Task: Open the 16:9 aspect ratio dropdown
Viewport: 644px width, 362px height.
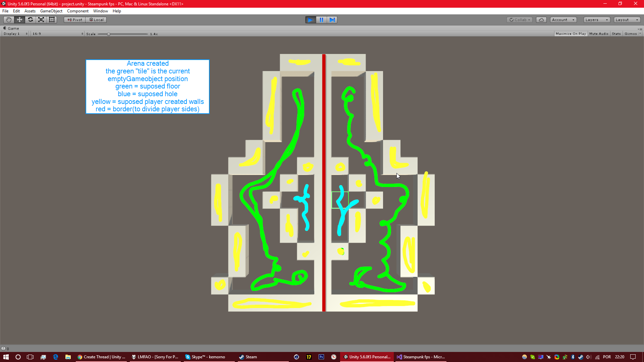Action: [x=57, y=34]
